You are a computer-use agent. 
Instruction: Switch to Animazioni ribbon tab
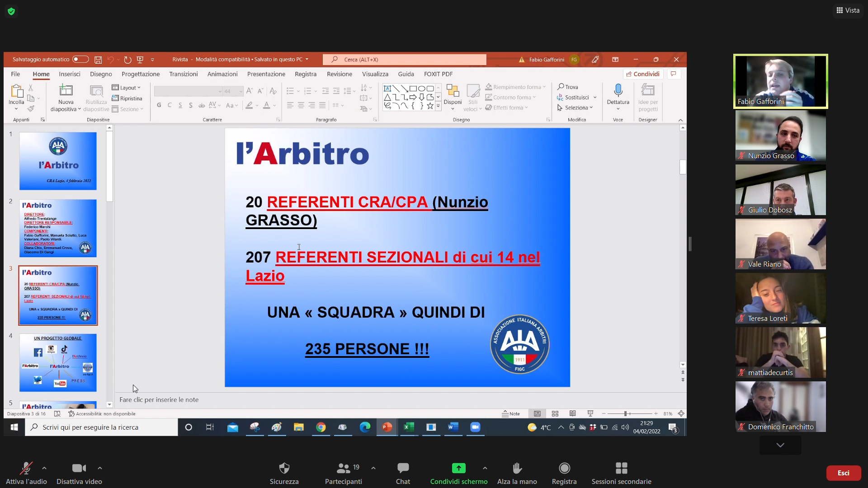pos(222,74)
